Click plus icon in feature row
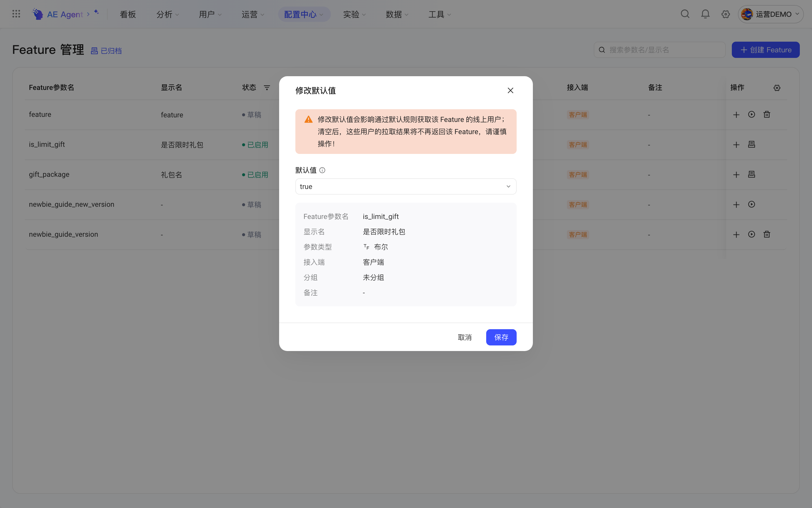 pos(736,115)
